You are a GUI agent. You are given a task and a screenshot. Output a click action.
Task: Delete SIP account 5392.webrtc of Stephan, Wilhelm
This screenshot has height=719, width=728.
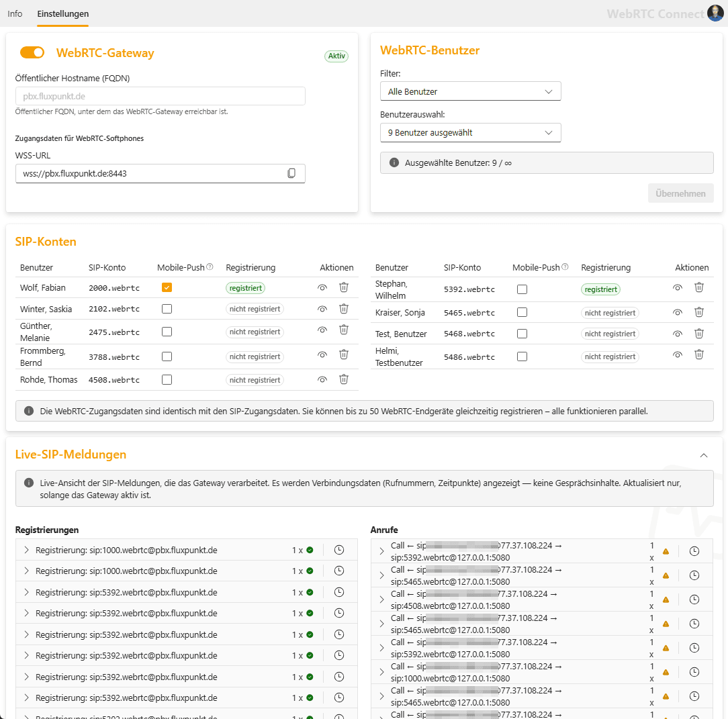698,287
